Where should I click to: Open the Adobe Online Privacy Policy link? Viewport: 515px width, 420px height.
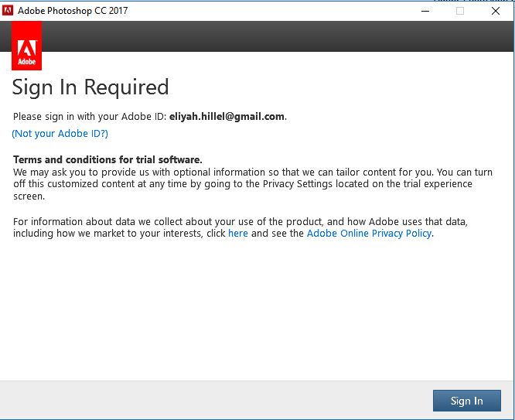369,234
